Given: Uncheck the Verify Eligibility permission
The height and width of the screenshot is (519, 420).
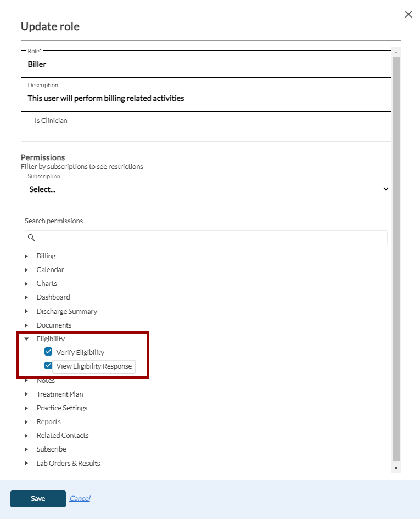Looking at the screenshot, I should (48, 352).
